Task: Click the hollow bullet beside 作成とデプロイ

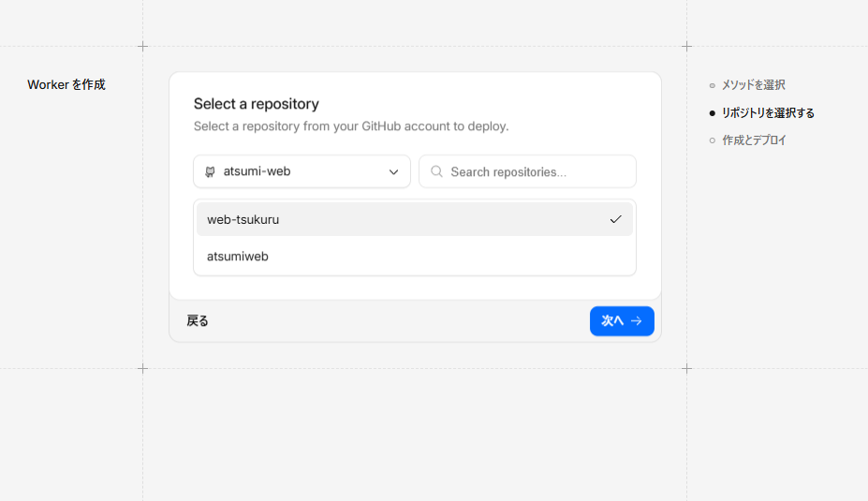Action: [x=713, y=140]
